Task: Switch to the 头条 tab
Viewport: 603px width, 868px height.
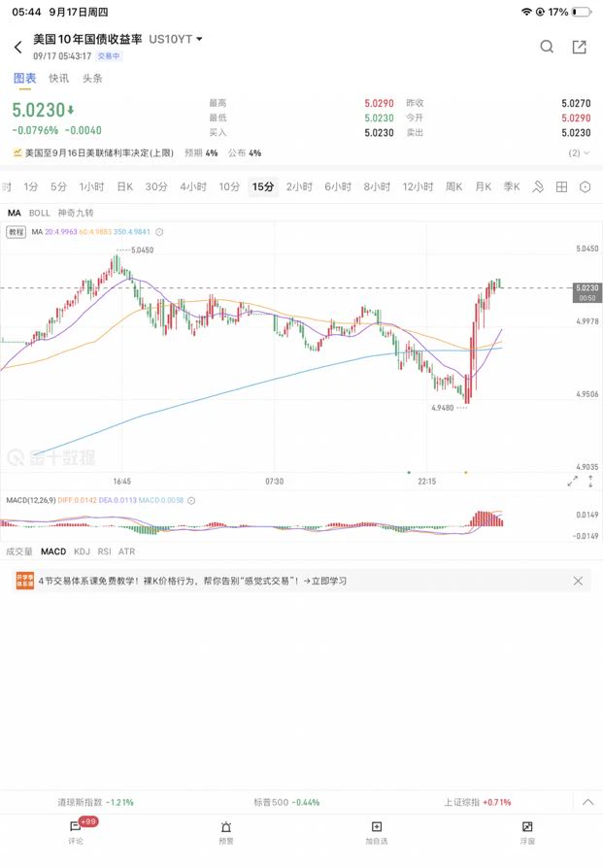Action: click(x=92, y=78)
